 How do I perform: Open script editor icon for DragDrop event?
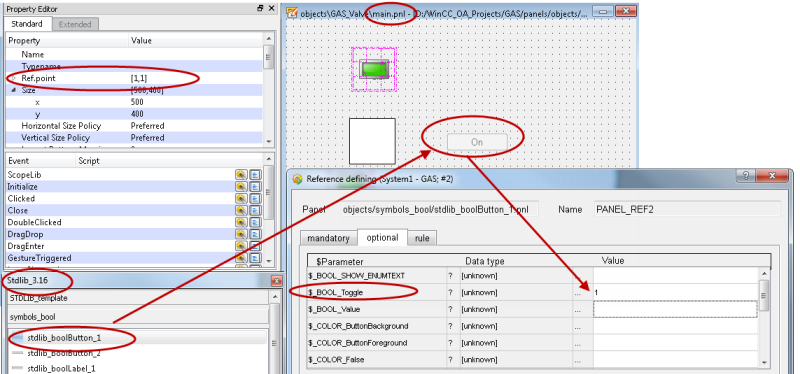click(x=255, y=234)
